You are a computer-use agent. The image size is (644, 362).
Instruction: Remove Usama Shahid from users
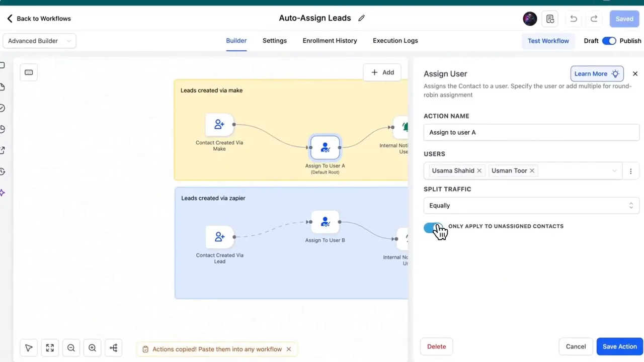[x=479, y=171]
